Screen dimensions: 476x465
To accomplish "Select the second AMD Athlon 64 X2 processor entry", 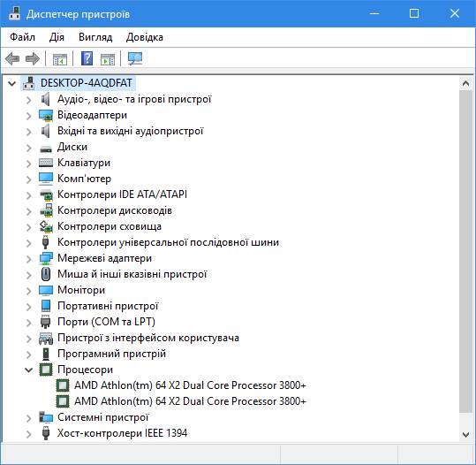I will coord(191,401).
